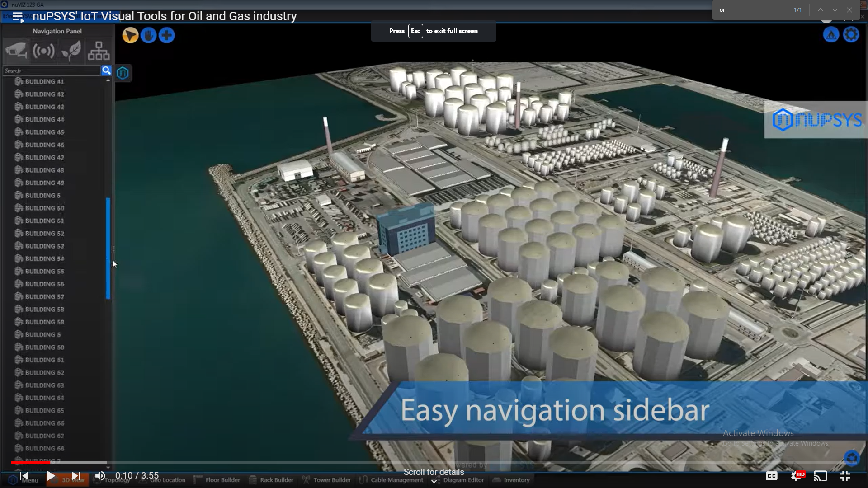Screen dimensions: 868x488
Task: Open the Geo Location tab
Action: pyautogui.click(x=163, y=480)
